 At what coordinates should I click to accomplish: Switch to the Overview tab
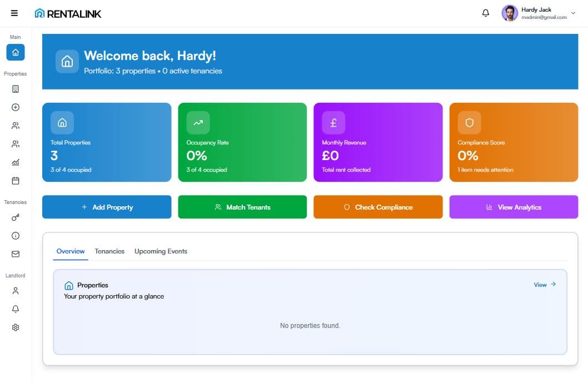pyautogui.click(x=71, y=251)
